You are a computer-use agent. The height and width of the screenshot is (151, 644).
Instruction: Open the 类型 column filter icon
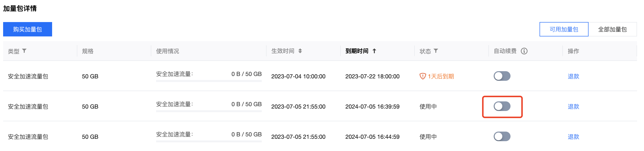click(x=24, y=51)
